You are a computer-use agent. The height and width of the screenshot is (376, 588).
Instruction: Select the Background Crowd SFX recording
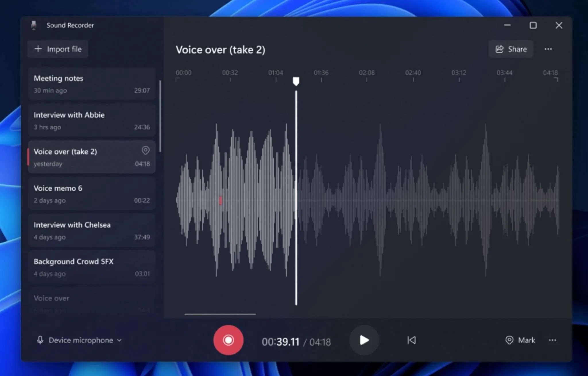(x=92, y=267)
